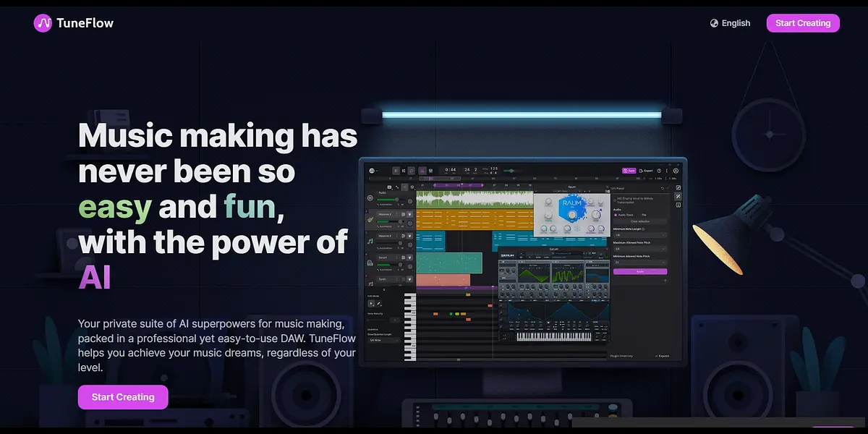Click the Start Creating button below description
This screenshot has width=868, height=434.
pyautogui.click(x=123, y=397)
